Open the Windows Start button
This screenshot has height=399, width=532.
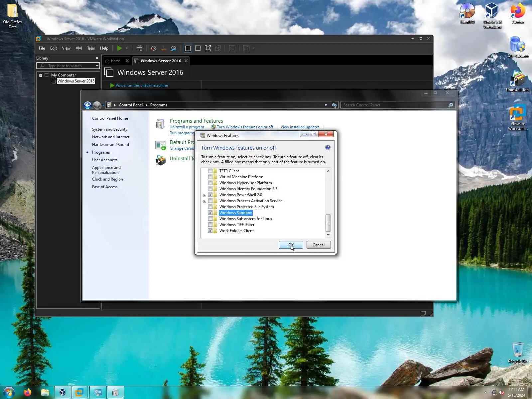9,392
